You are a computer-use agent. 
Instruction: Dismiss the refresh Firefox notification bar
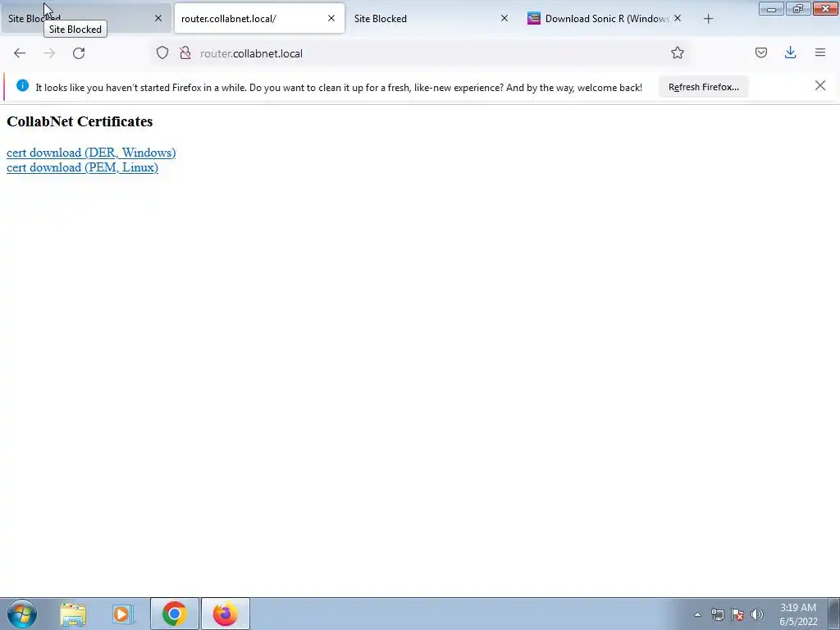(x=819, y=85)
